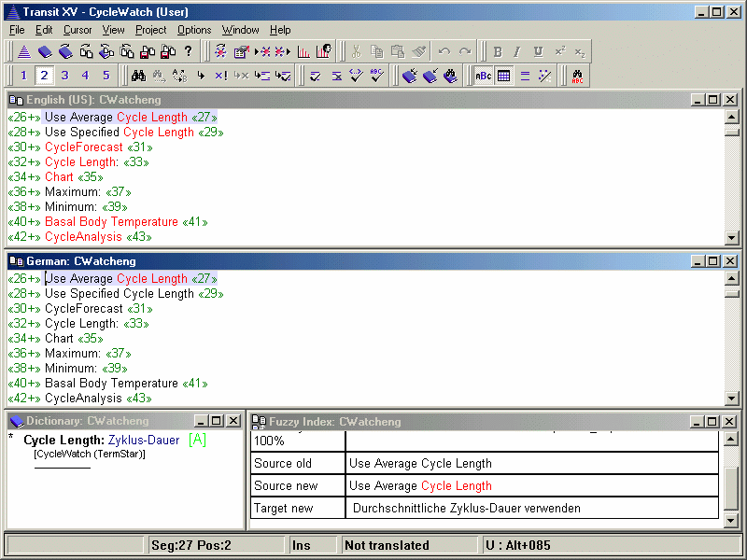Click the undo arrow icon
This screenshot has height=560, width=747.
(x=444, y=51)
